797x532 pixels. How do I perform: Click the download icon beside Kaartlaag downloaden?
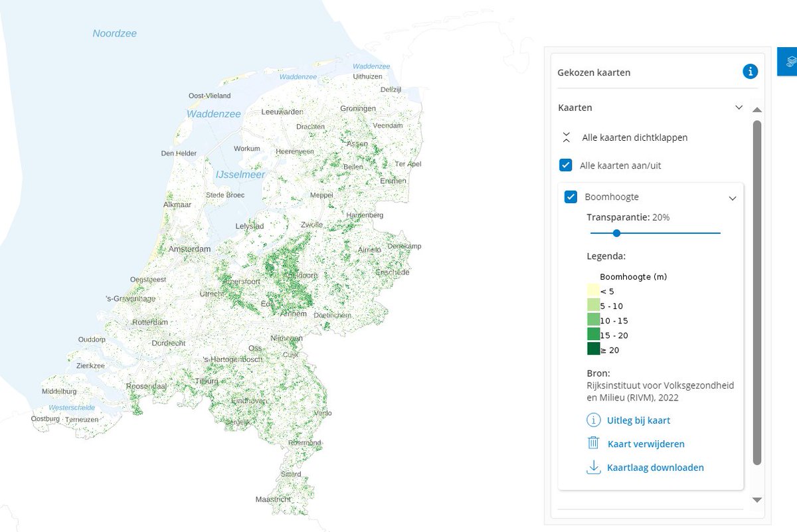(593, 467)
